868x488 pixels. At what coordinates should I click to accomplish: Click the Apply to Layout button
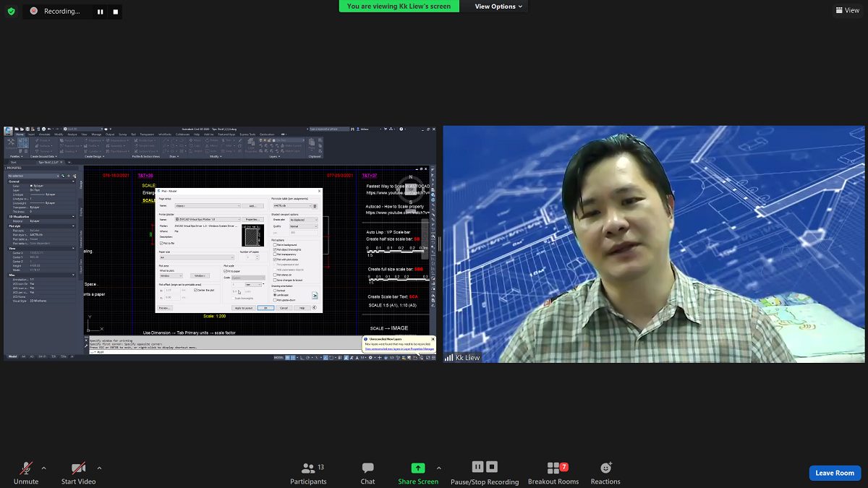click(x=244, y=308)
